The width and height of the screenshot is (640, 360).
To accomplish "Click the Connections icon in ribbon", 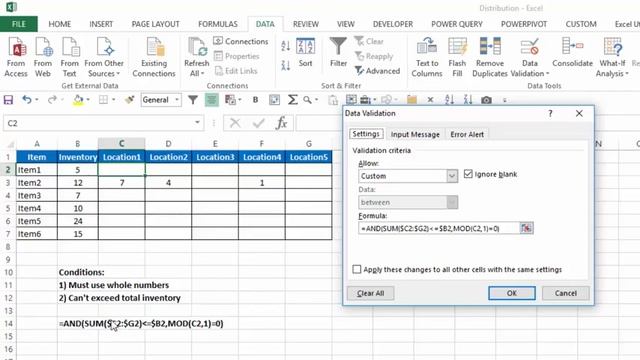I will [x=241, y=41].
